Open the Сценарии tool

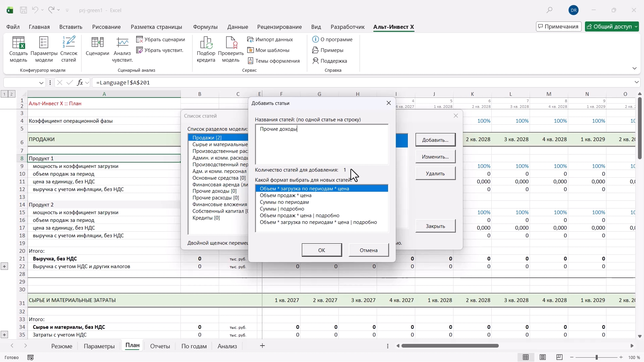tap(97, 46)
